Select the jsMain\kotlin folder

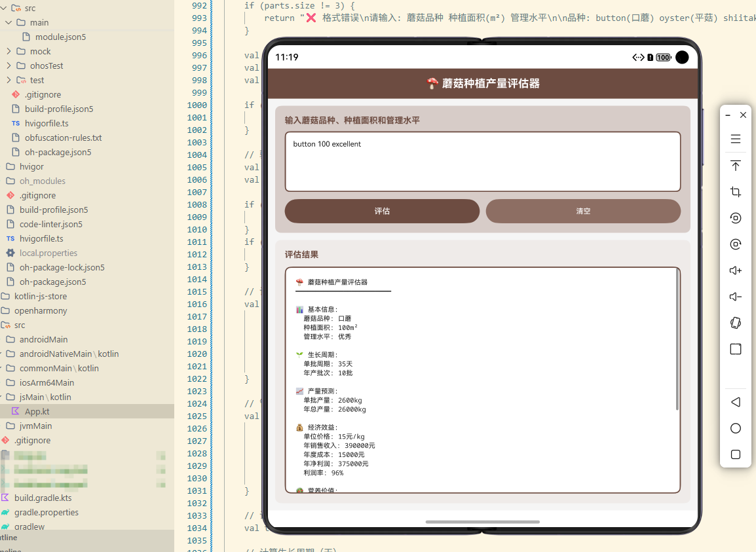tap(45, 397)
